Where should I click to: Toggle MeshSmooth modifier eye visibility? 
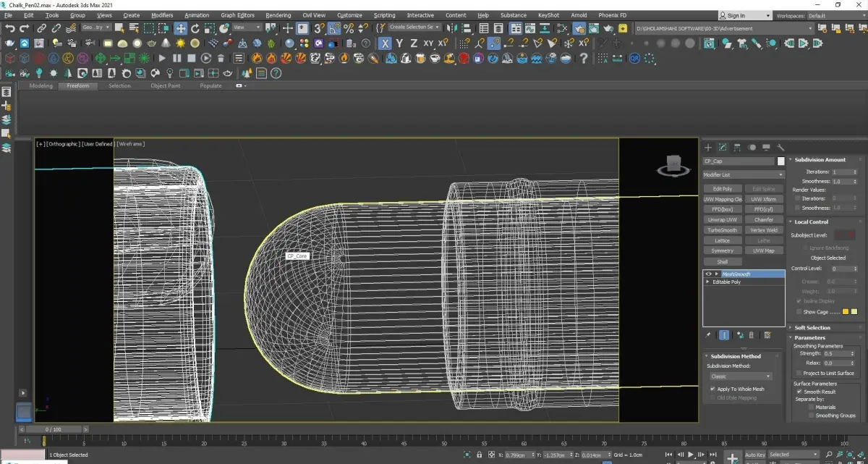708,274
